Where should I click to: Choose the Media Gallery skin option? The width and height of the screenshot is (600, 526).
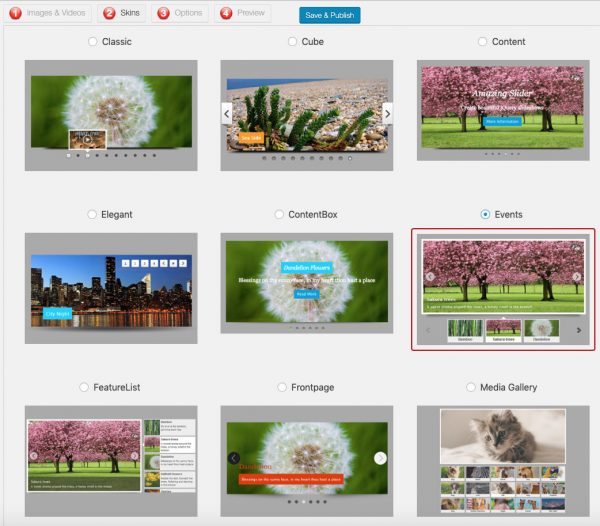pos(471,387)
